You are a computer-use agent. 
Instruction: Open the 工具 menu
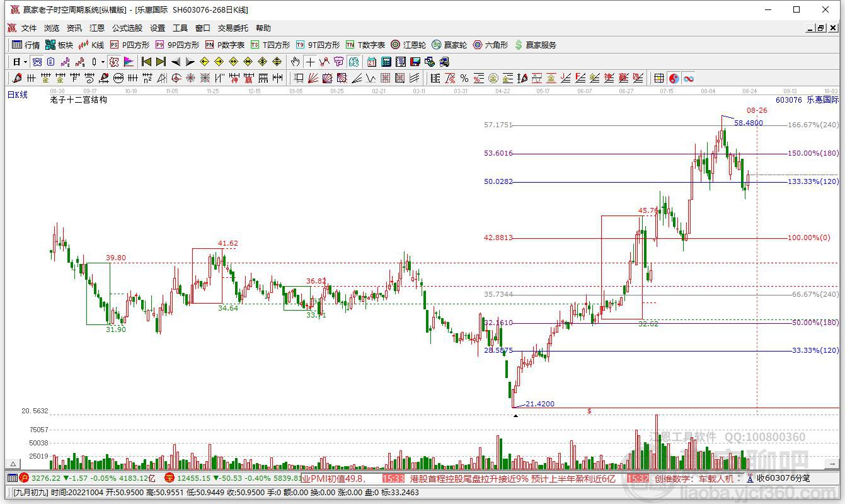pyautogui.click(x=180, y=28)
